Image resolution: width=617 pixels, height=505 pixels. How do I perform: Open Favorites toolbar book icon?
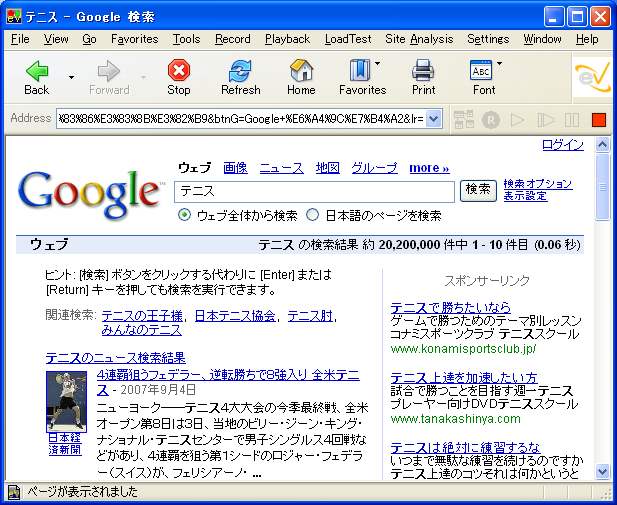click(360, 70)
